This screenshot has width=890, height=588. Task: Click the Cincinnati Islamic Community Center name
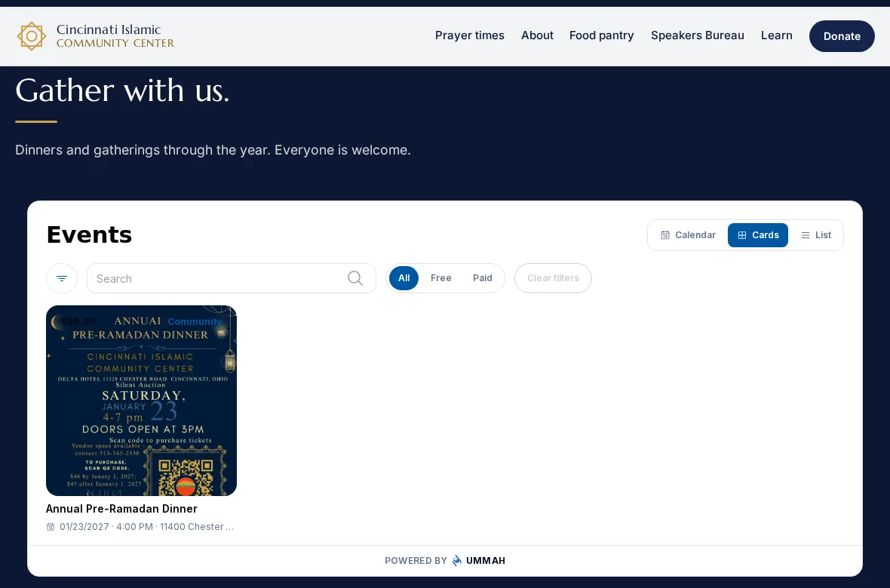pos(115,35)
